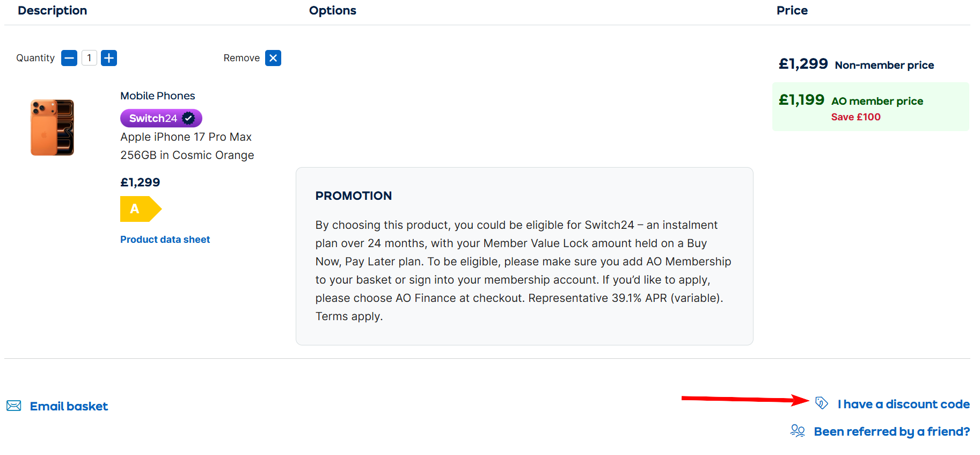Click the Email basket link
This screenshot has width=980, height=455.
pos(69,406)
